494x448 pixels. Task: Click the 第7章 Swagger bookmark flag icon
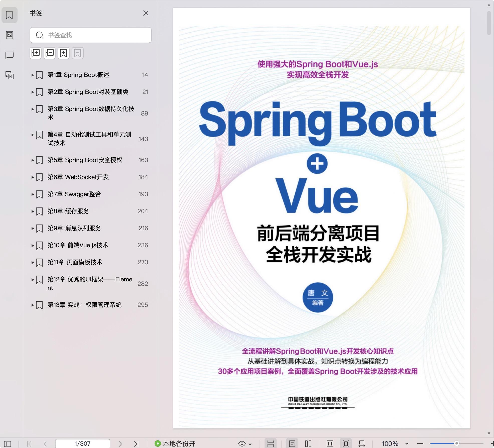tap(39, 194)
